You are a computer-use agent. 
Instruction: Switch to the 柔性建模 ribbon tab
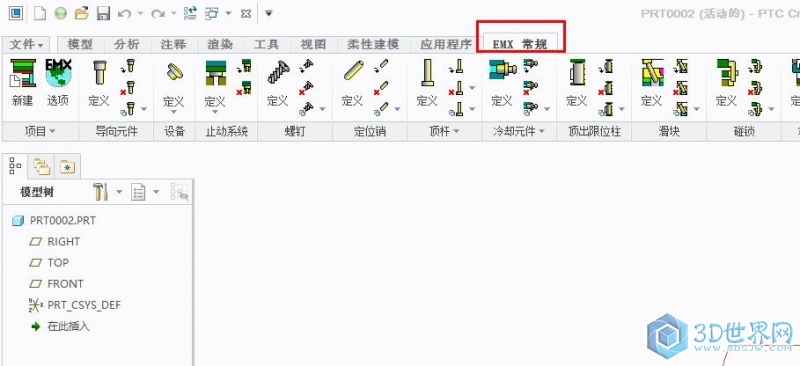373,45
